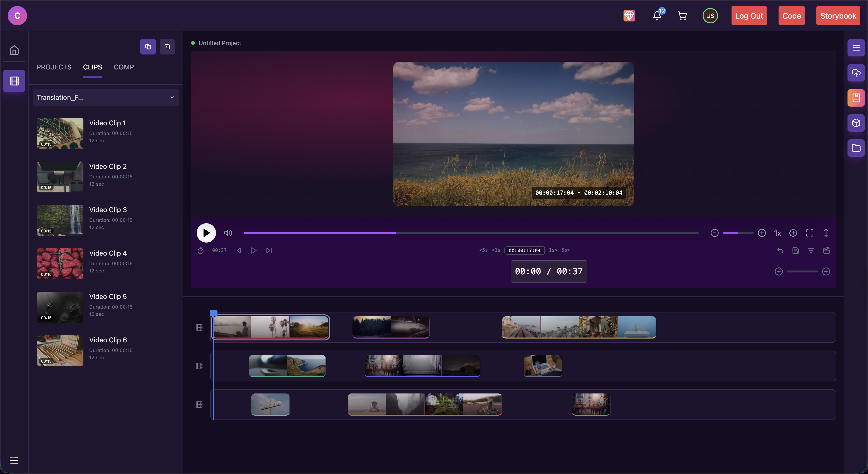Open the menu icon at top of right sidebar
The image size is (868, 474).
(856, 47)
